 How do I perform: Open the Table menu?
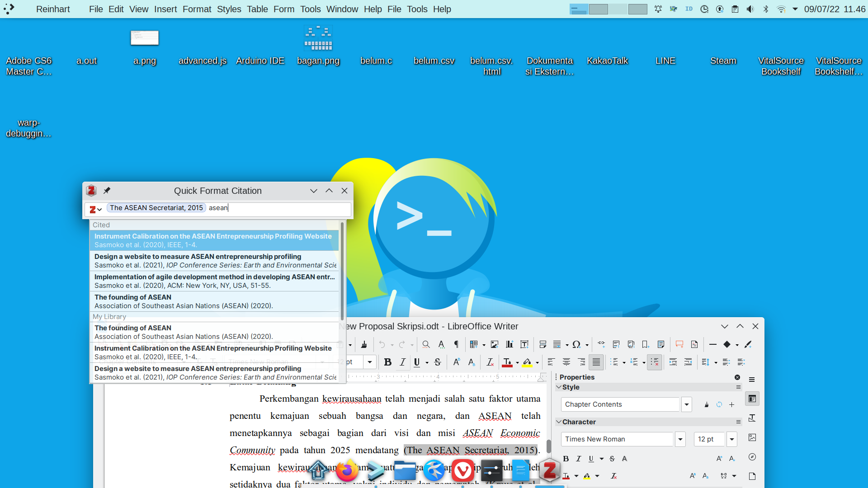tap(257, 9)
